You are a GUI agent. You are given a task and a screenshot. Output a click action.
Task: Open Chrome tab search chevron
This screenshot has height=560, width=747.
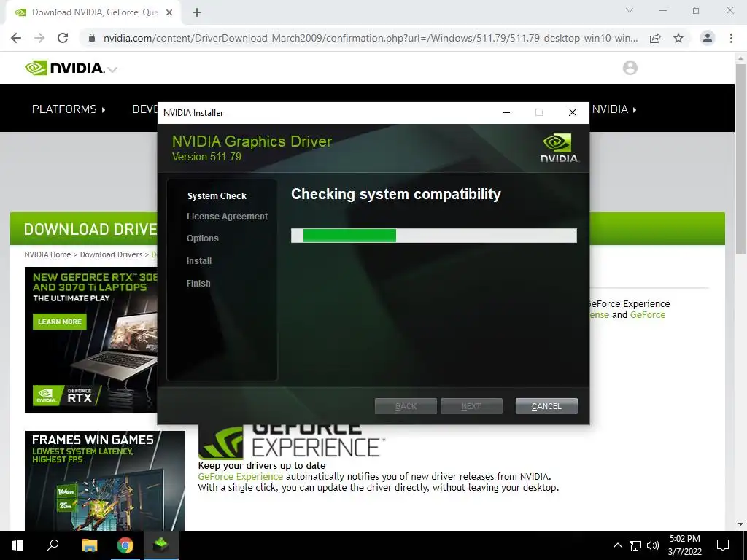pos(630,10)
